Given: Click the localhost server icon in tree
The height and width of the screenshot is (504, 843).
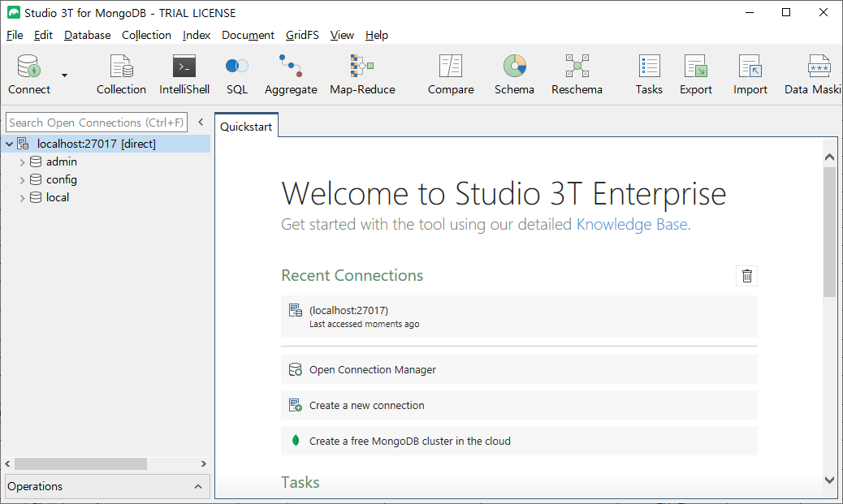Looking at the screenshot, I should point(23,144).
